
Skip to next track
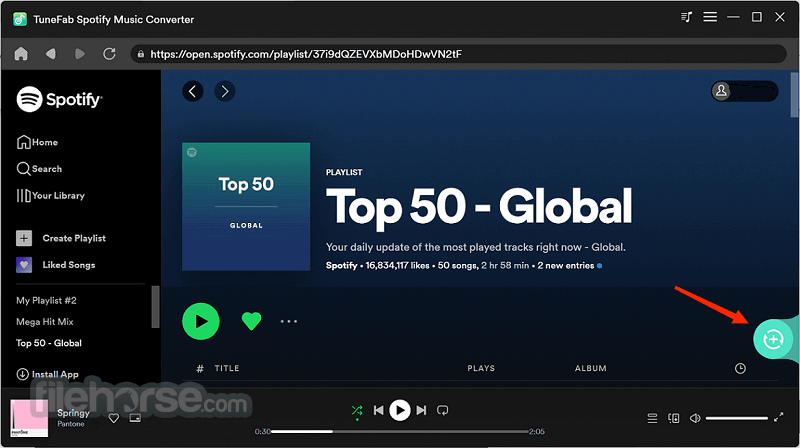tap(421, 410)
